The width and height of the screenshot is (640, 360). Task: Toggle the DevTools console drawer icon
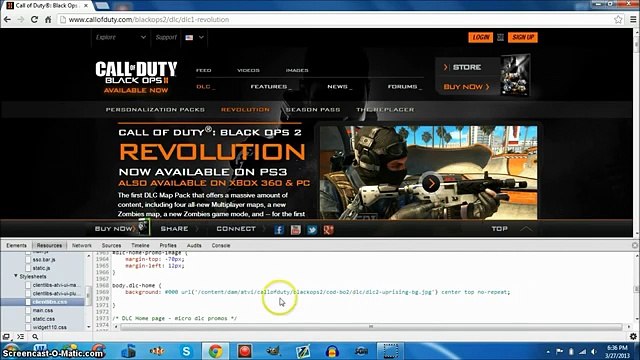pyautogui.click(x=20, y=337)
